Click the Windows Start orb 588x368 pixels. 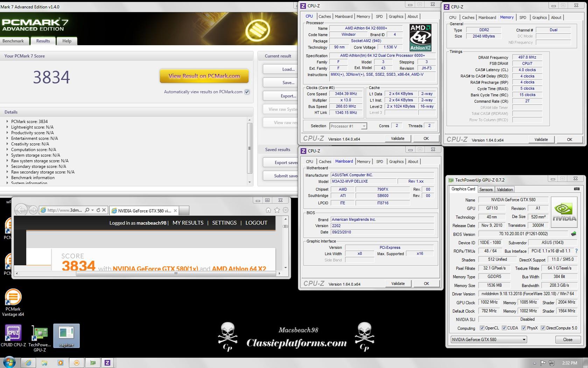click(x=9, y=363)
